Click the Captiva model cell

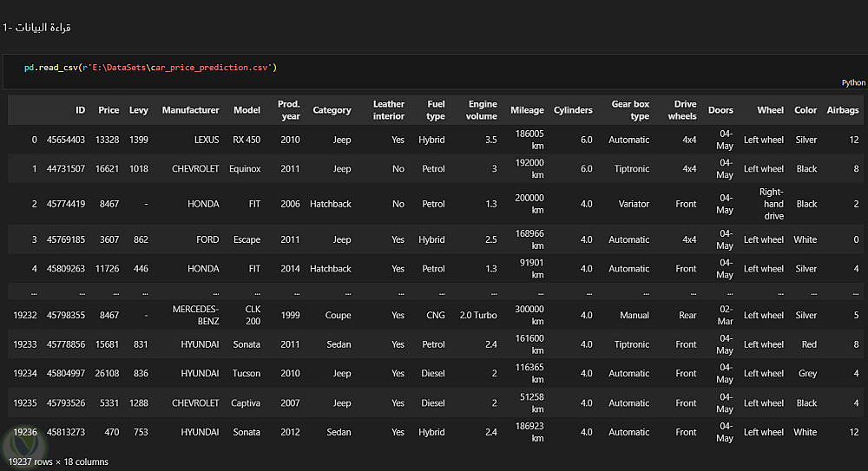click(x=246, y=403)
